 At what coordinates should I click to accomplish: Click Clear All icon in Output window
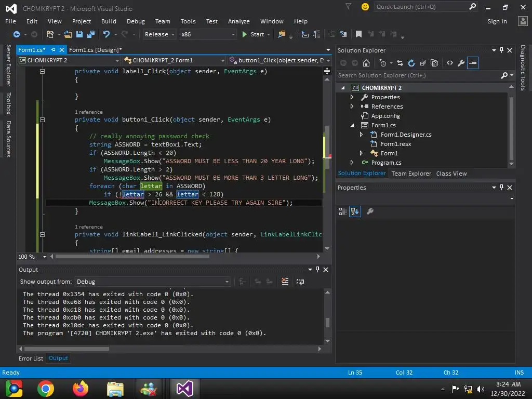(x=285, y=282)
